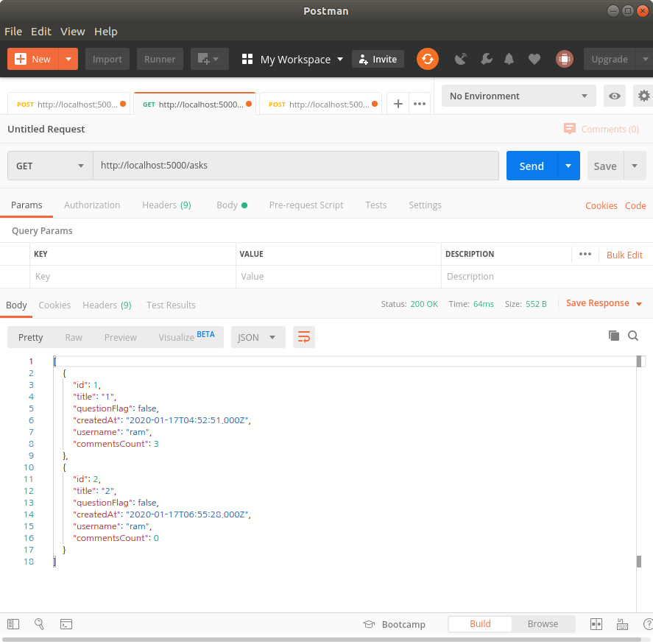Toggle Browse mode in status bar

(543, 624)
